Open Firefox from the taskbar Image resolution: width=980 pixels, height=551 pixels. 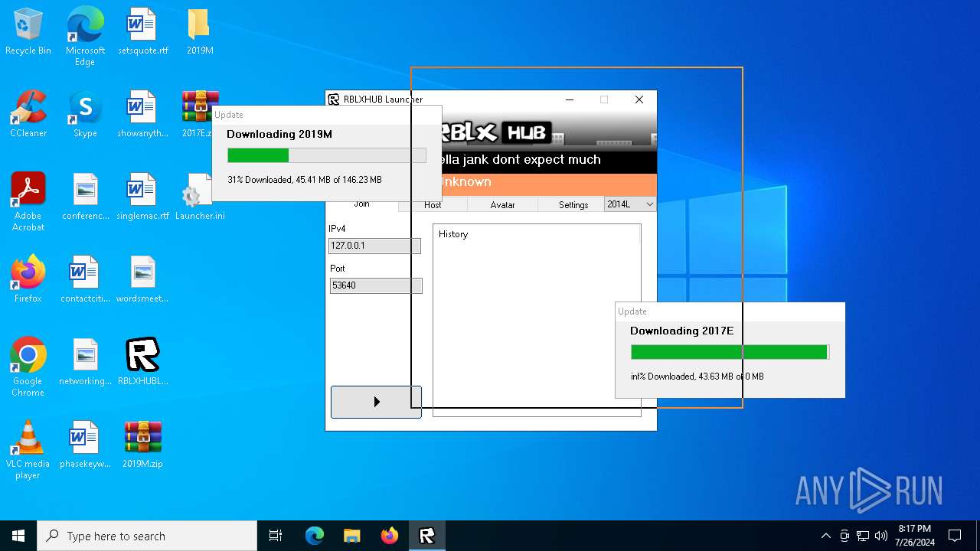[390, 536]
